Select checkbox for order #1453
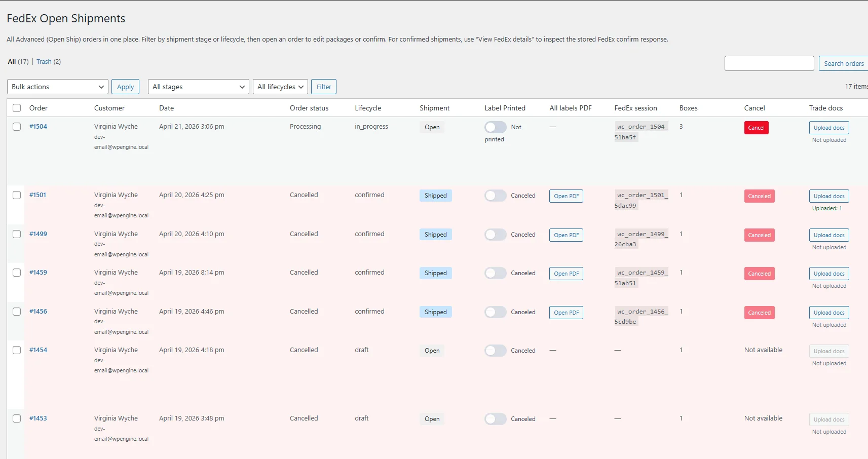 pos(17,418)
